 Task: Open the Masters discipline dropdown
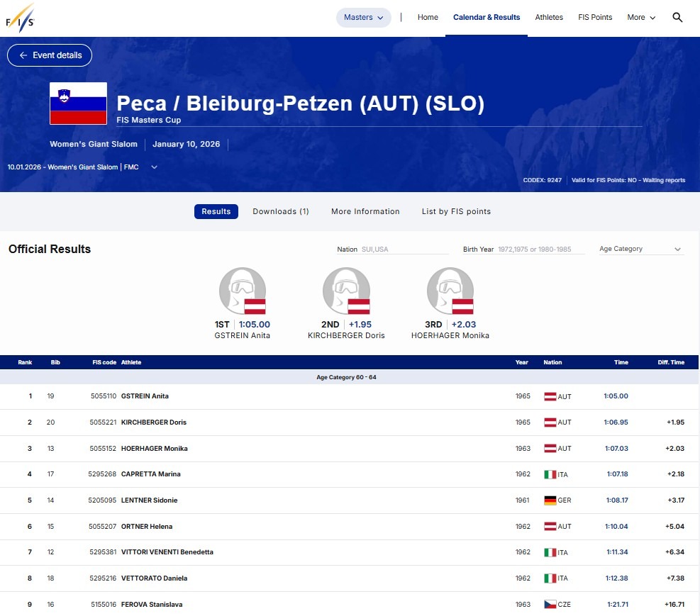tap(363, 18)
